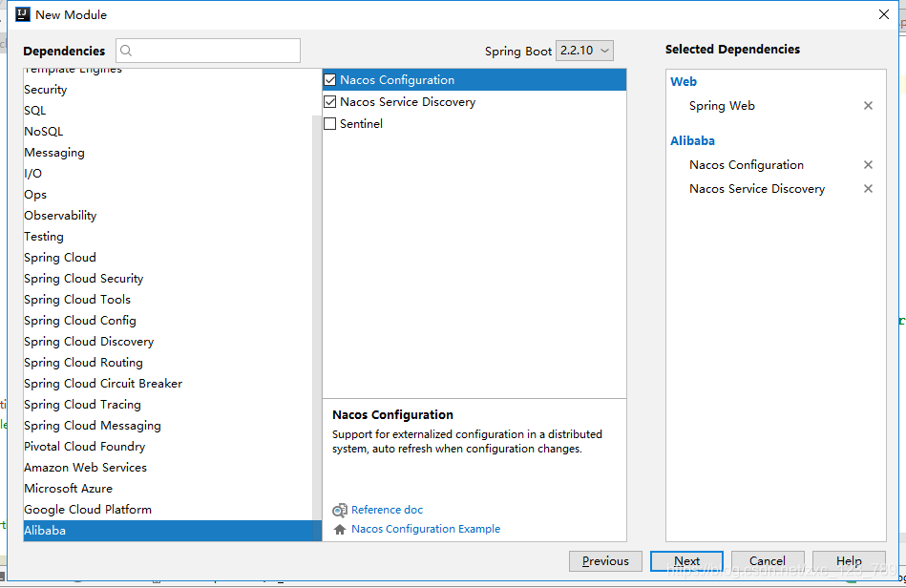Select the Microsoft Azure category
Image resolution: width=906 pixels, height=588 pixels.
(168, 489)
